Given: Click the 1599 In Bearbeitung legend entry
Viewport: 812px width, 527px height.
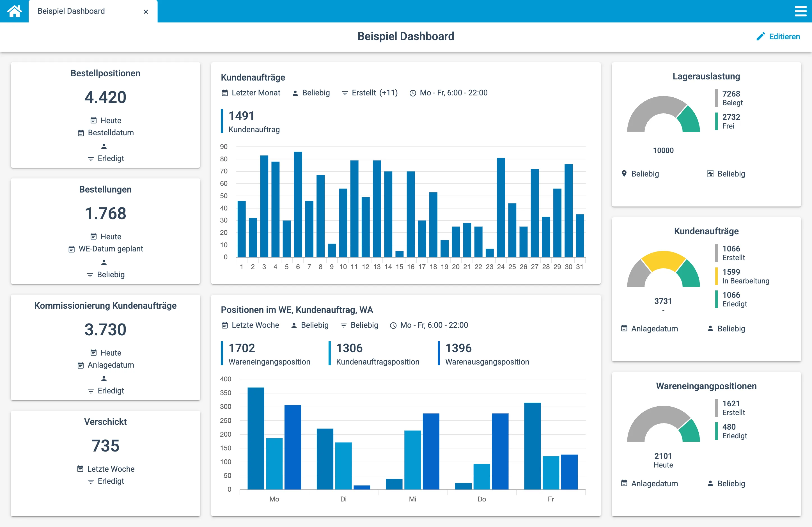Looking at the screenshot, I should pyautogui.click(x=742, y=276).
